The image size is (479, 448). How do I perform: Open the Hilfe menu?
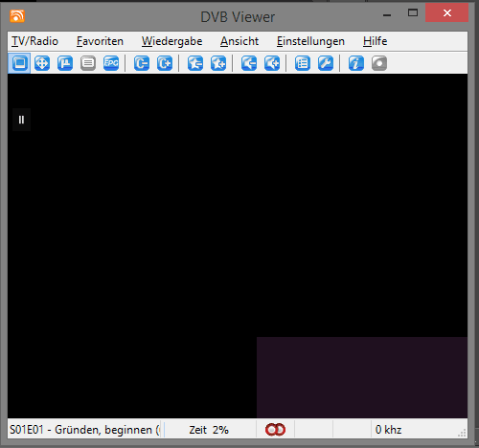tap(375, 41)
